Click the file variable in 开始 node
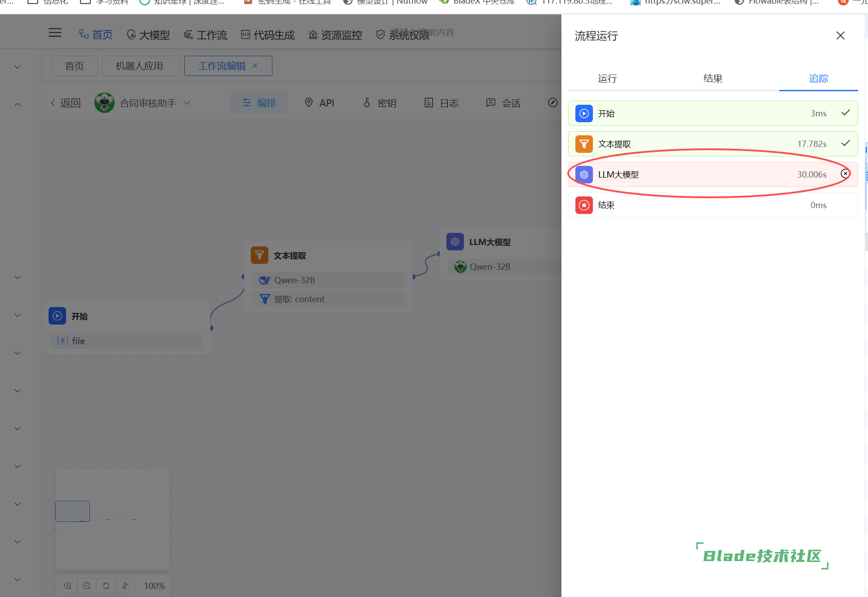868x597 pixels. point(126,341)
